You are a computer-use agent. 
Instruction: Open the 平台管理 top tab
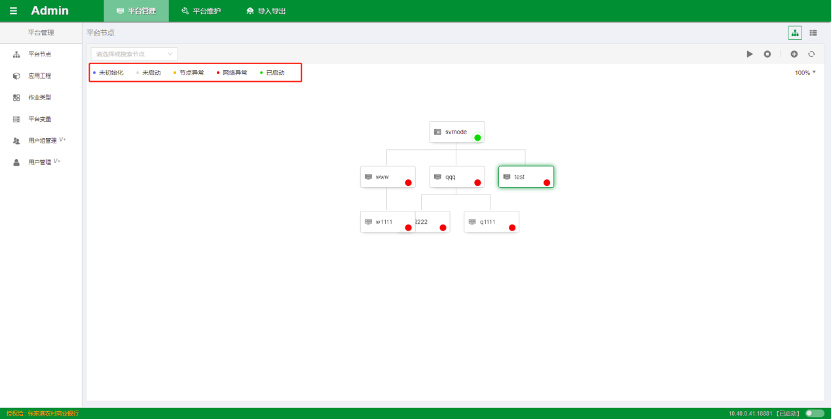tap(136, 11)
